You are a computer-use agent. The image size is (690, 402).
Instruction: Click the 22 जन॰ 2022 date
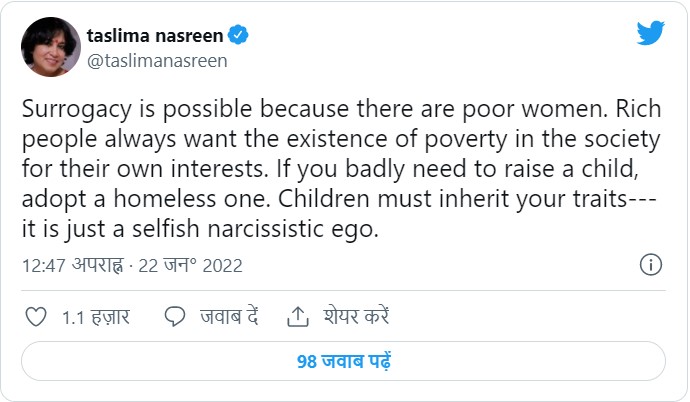point(191,265)
